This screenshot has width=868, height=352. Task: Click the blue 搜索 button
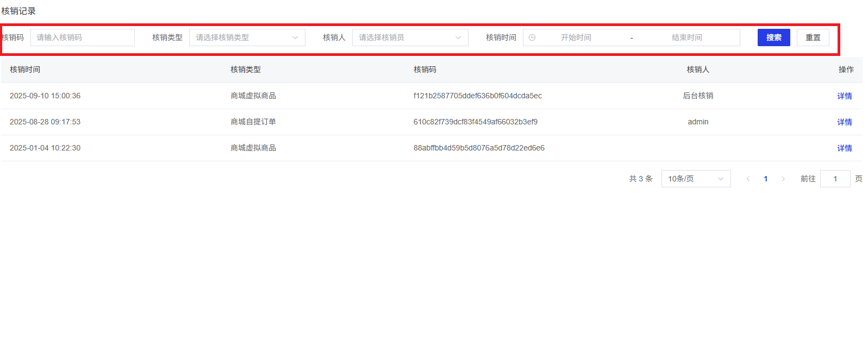coord(773,37)
